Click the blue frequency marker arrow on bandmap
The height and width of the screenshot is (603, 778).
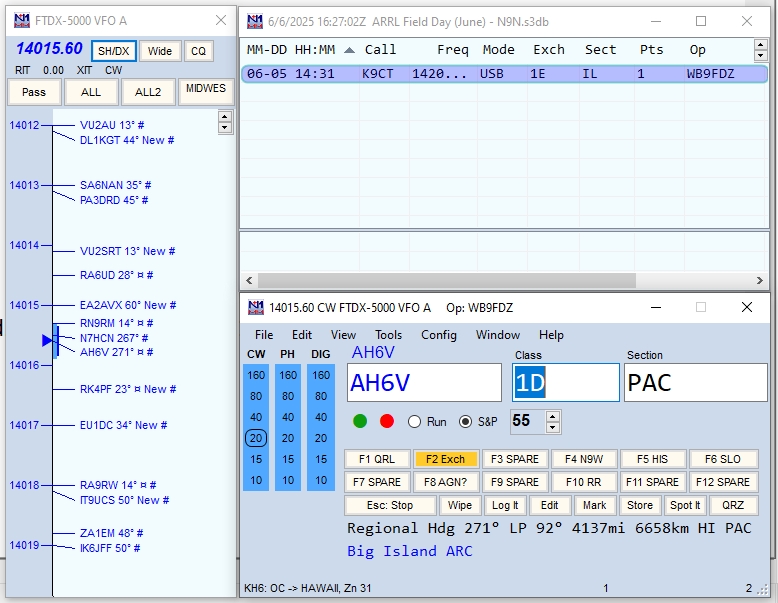[47, 340]
